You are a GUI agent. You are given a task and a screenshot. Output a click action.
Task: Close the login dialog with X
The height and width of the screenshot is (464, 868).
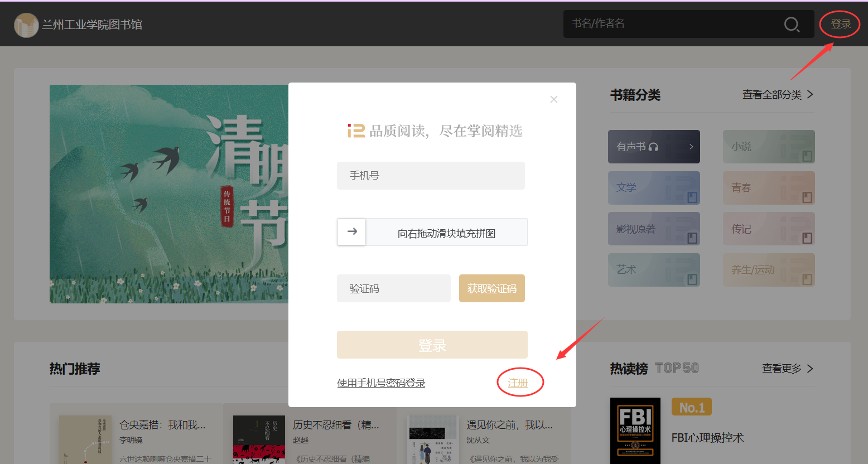pos(553,99)
